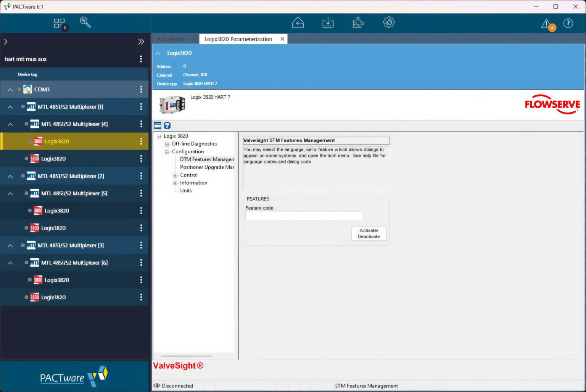Select the MTL 4851/52 Multiplexer [2] row

tap(74, 176)
